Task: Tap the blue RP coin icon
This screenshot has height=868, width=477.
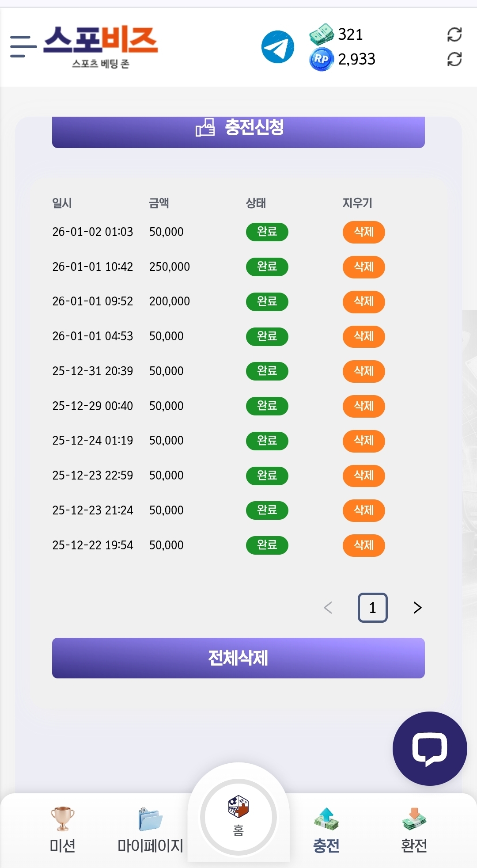Action: tap(321, 59)
